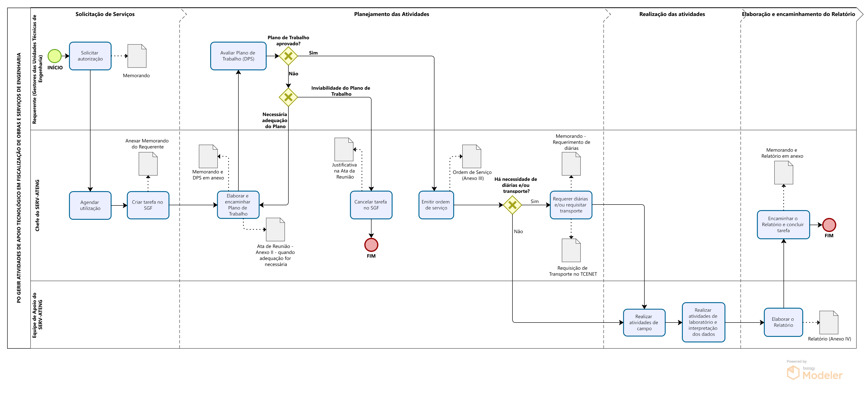Image resolution: width=868 pixels, height=416 pixels.
Task: Click the Solicitação de Serviços phase header
Action: pos(105,14)
